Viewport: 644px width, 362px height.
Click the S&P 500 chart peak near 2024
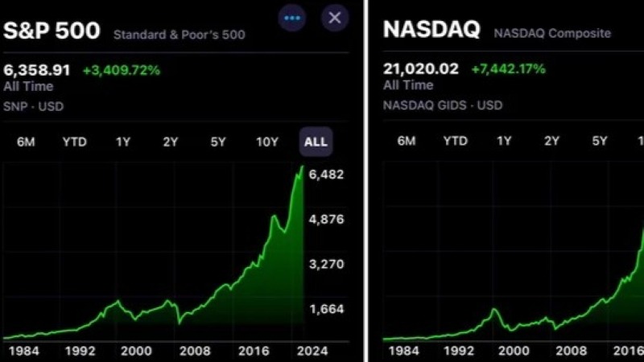303,167
